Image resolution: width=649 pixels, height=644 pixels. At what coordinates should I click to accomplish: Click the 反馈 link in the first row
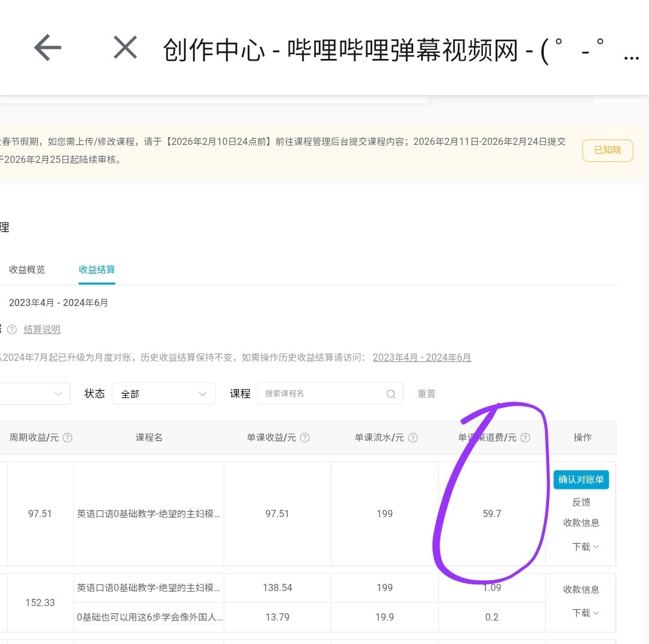click(x=582, y=502)
